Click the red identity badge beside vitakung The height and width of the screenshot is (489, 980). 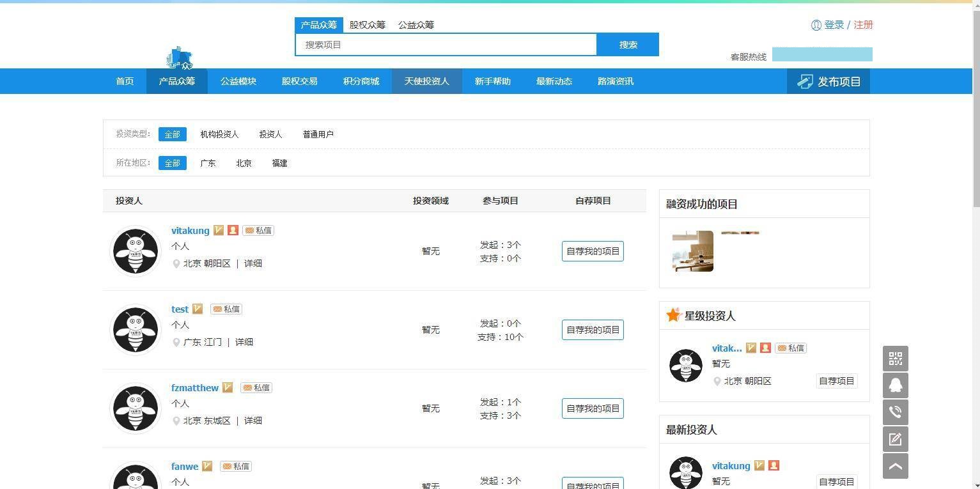[x=233, y=230]
